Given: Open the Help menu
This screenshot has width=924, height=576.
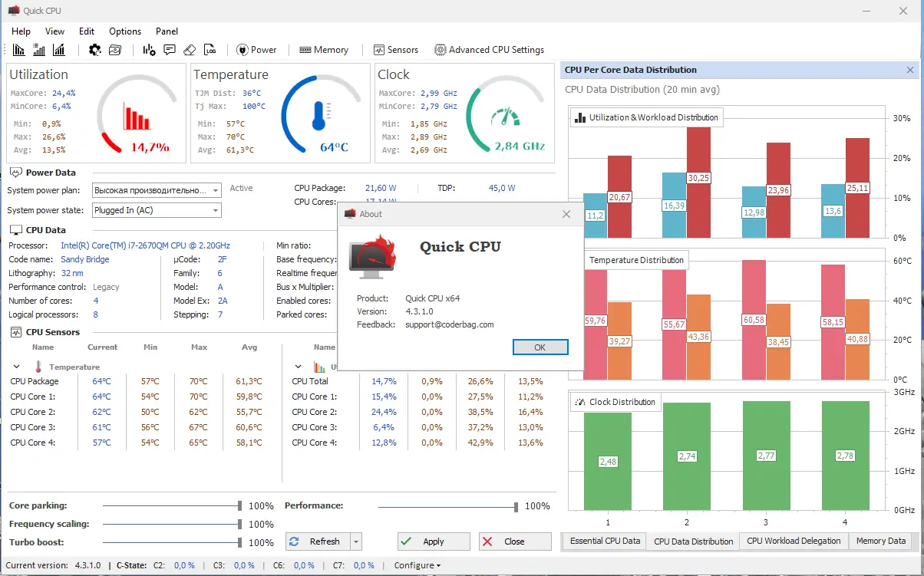Looking at the screenshot, I should [21, 31].
